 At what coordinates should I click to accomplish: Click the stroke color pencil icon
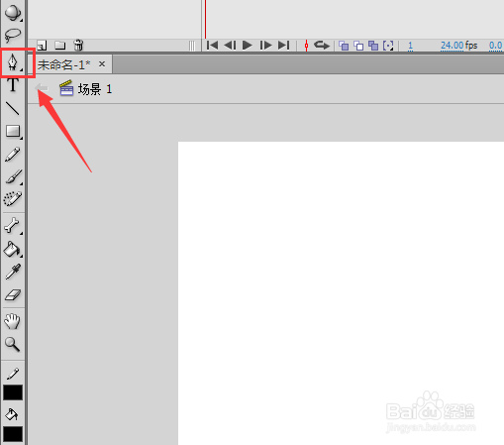13,374
